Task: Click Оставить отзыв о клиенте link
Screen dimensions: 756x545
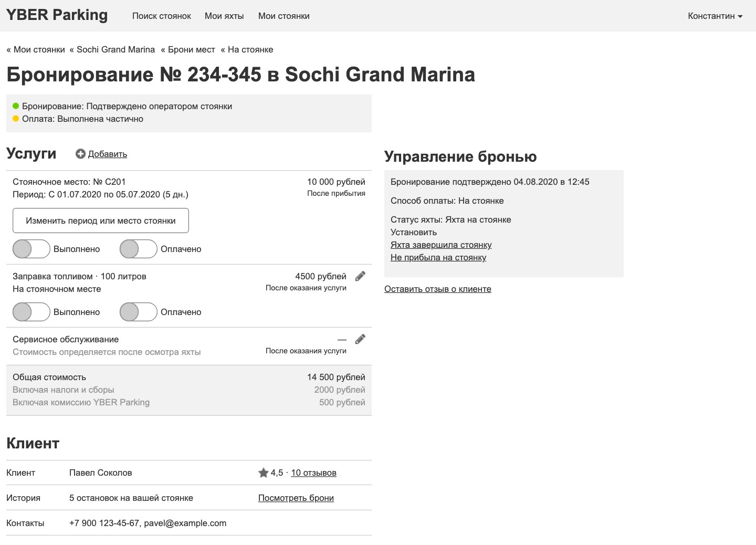Action: (438, 289)
